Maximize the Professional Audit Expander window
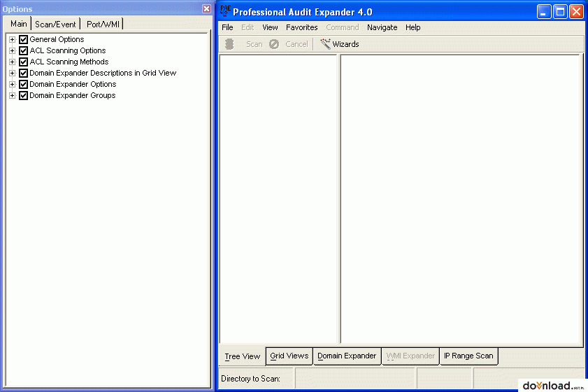Viewport: 588px width, 392px height. pos(560,12)
